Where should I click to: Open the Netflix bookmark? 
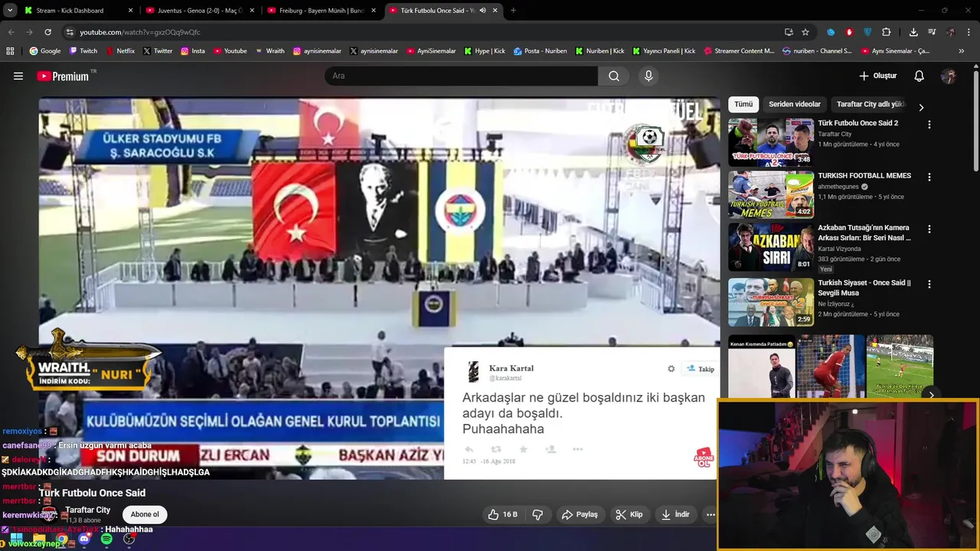click(119, 51)
